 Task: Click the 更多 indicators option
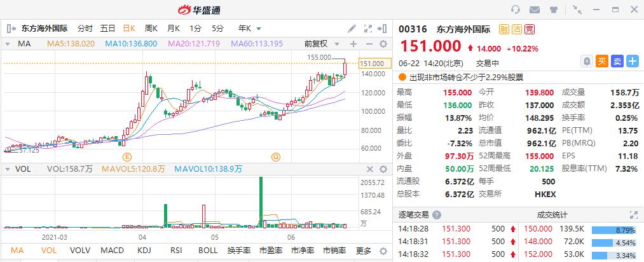pos(363,251)
